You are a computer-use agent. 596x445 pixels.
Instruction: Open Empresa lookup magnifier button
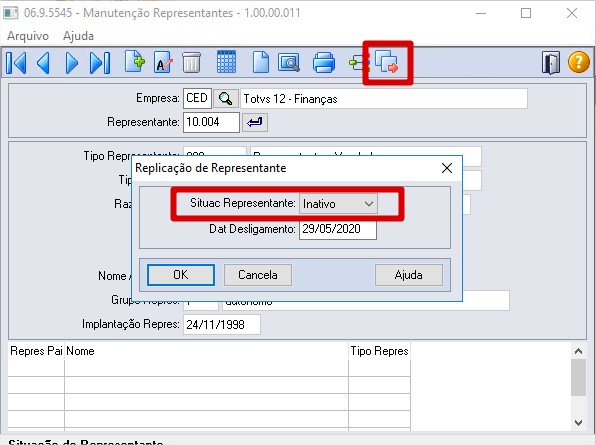click(225, 99)
